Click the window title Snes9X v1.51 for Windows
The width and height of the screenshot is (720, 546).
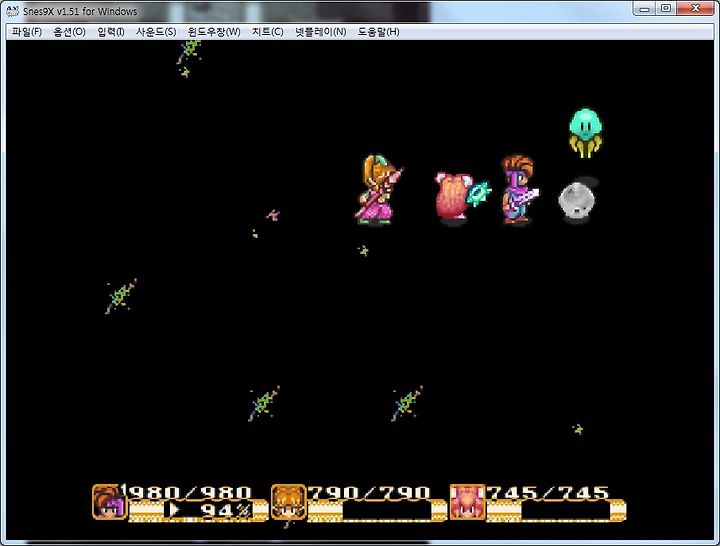(80, 11)
